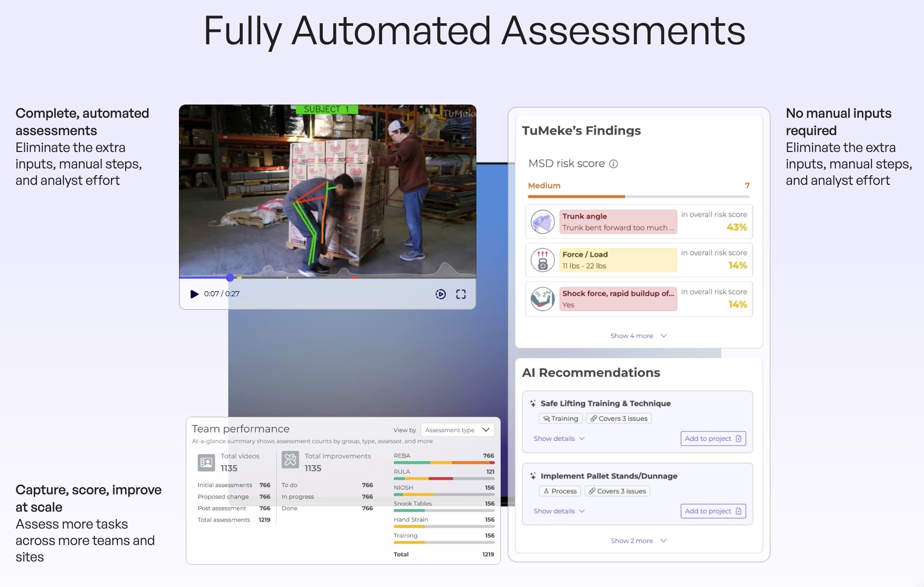Image resolution: width=924 pixels, height=587 pixels.
Task: Expand Show 2 more recommendations
Action: (638, 541)
